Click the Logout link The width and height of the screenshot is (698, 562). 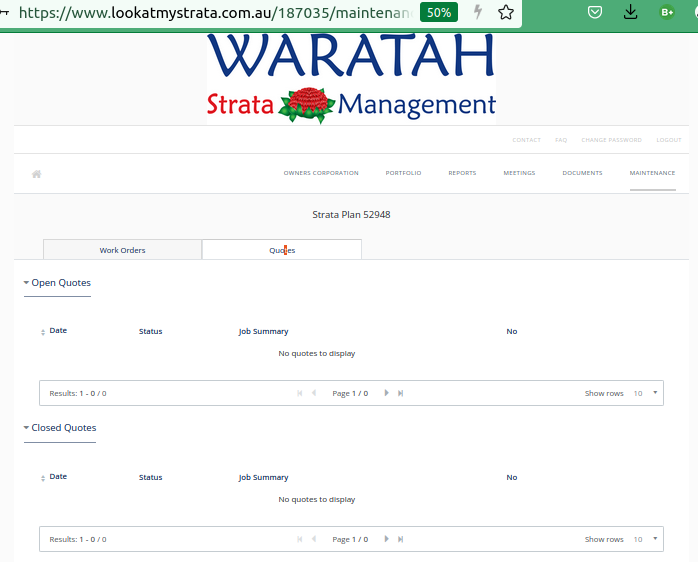[669, 140]
